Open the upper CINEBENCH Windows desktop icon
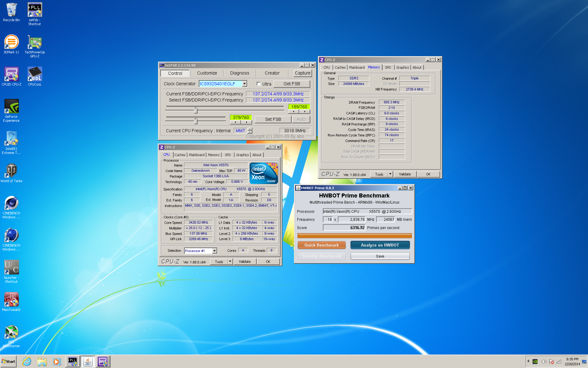This screenshot has width=588, height=368. pyautogui.click(x=11, y=207)
